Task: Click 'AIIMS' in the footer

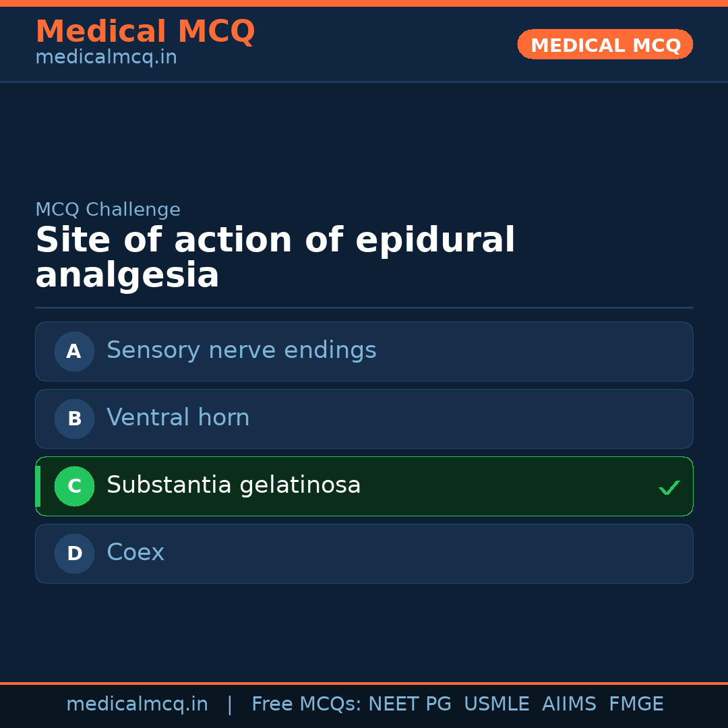Action: point(569,704)
